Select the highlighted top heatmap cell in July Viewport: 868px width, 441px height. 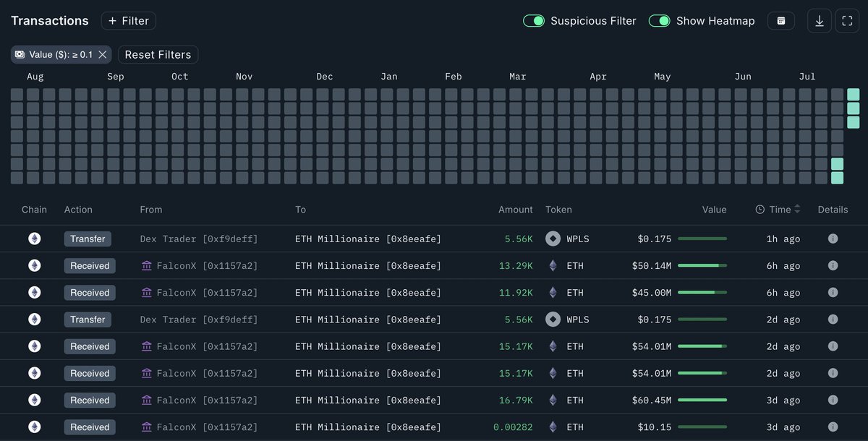(854, 94)
